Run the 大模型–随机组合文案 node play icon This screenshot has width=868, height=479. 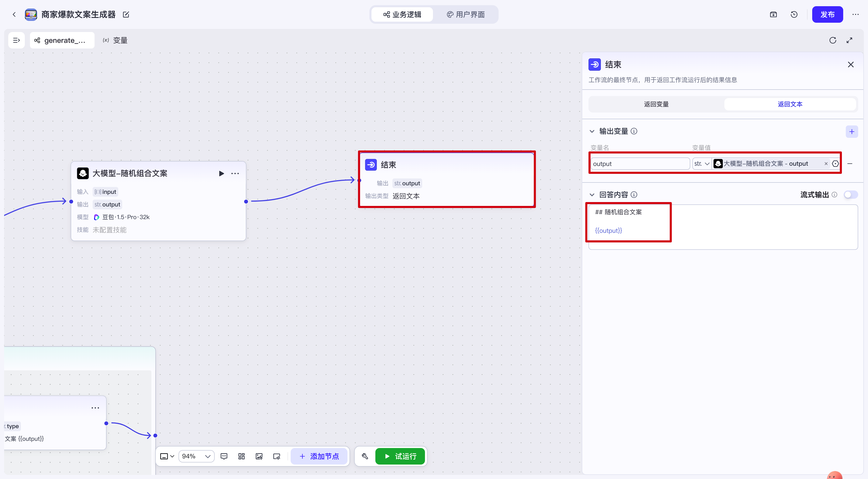(x=221, y=173)
